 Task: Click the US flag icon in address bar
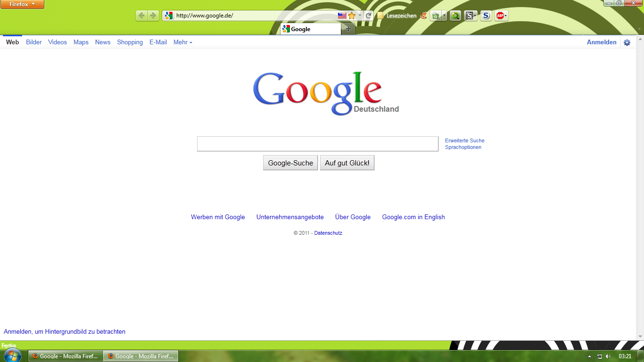(342, 16)
